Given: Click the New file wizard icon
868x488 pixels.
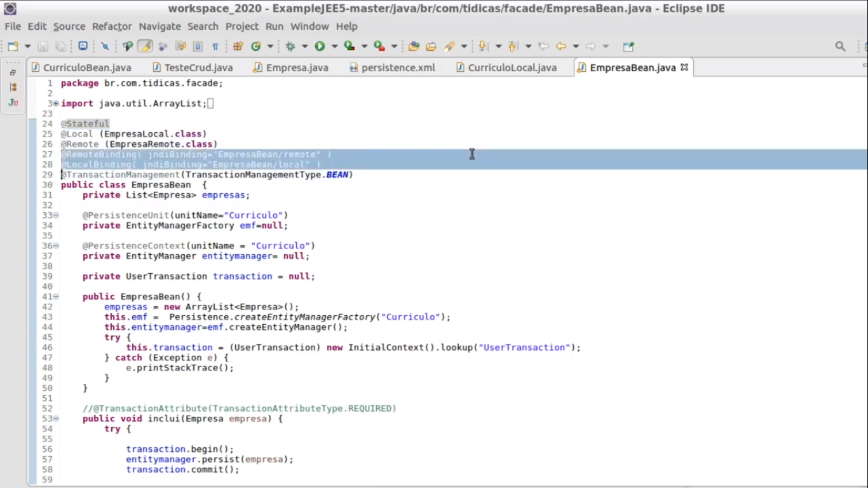Looking at the screenshot, I should 13,46.
